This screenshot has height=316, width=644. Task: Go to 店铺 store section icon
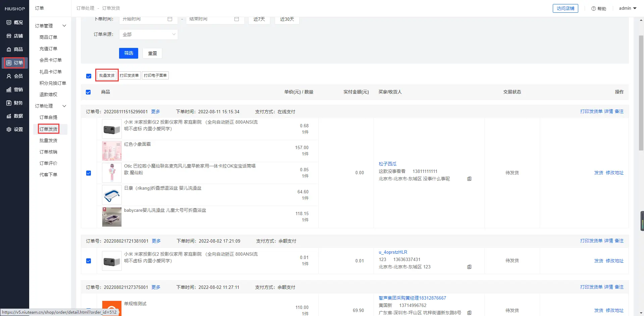point(9,36)
